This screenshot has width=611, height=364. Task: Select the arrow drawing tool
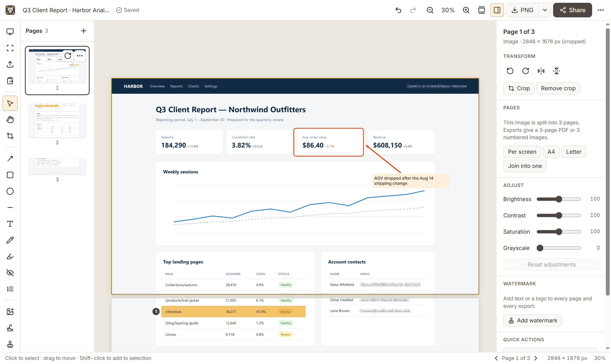[x=10, y=159]
